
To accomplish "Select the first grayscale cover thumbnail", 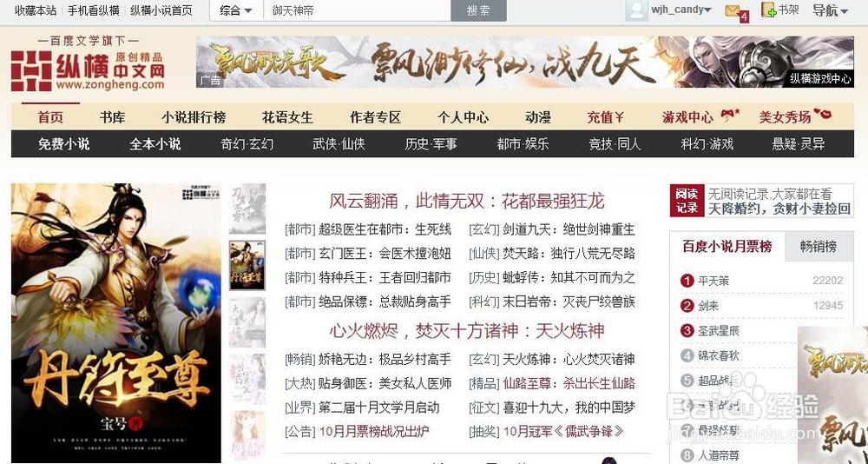I will point(247,209).
